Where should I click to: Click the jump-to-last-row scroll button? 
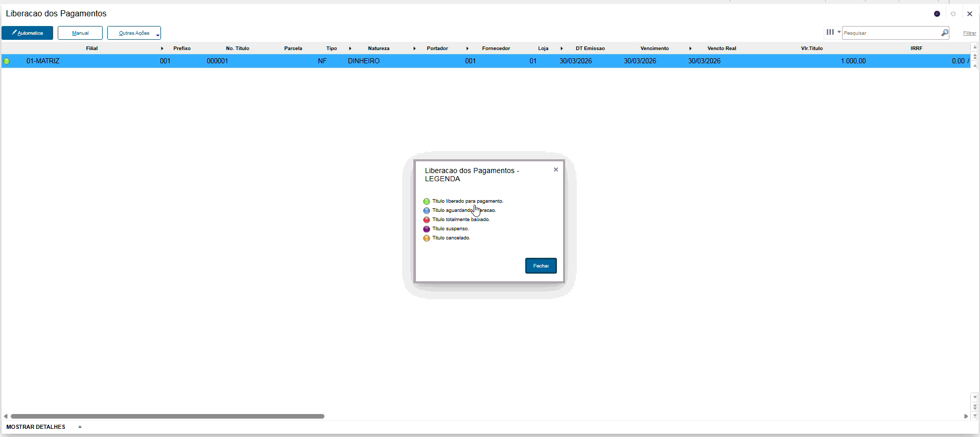(x=975, y=416)
